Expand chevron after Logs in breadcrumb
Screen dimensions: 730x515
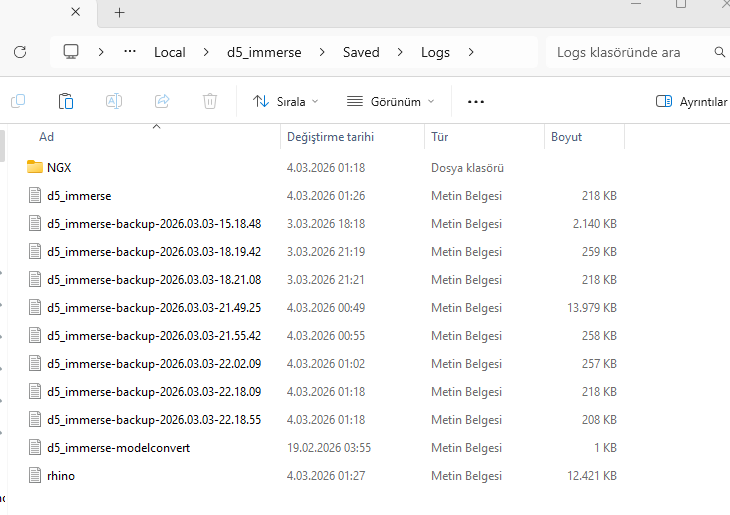(x=471, y=52)
